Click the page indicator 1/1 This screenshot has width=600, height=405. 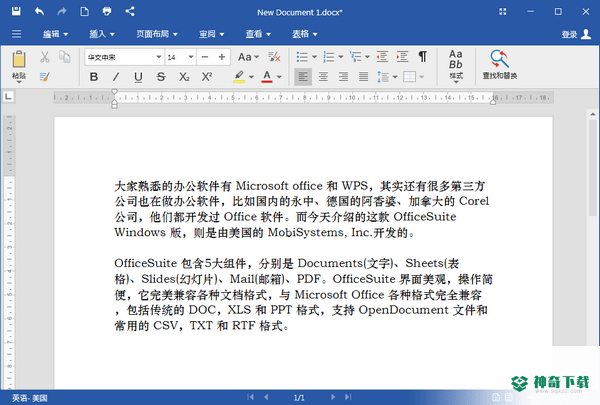coord(299,398)
